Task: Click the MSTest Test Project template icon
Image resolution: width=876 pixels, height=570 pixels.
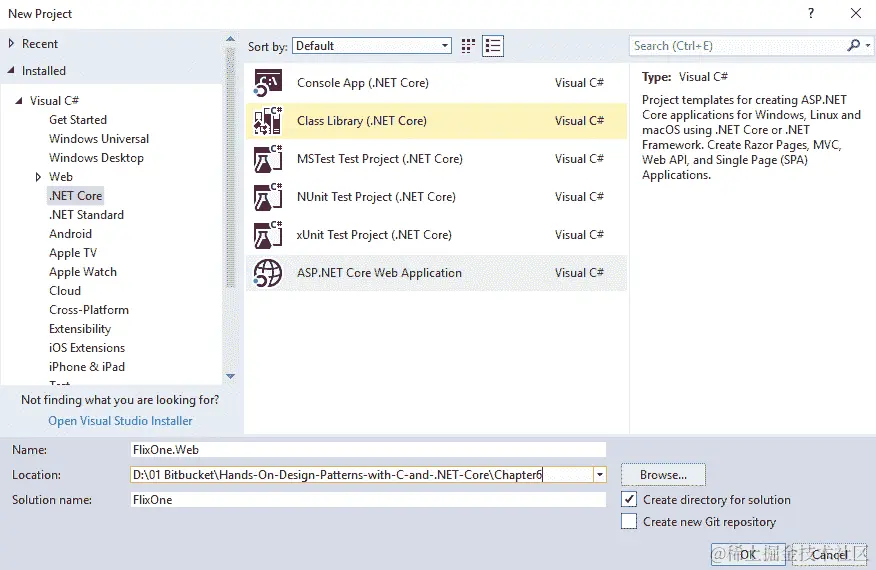Action: 268,159
